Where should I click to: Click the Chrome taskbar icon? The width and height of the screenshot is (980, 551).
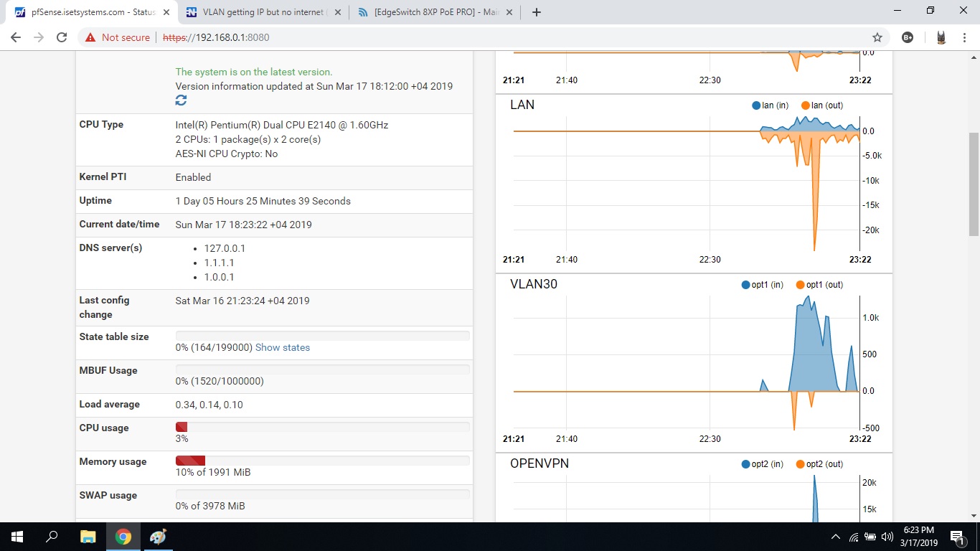[x=123, y=537]
